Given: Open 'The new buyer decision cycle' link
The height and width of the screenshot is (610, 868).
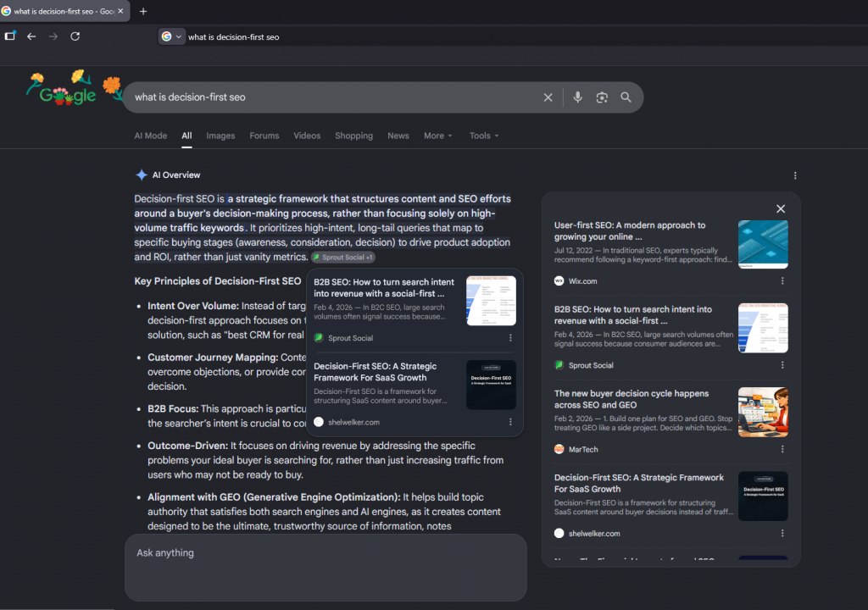Looking at the screenshot, I should tap(632, 399).
